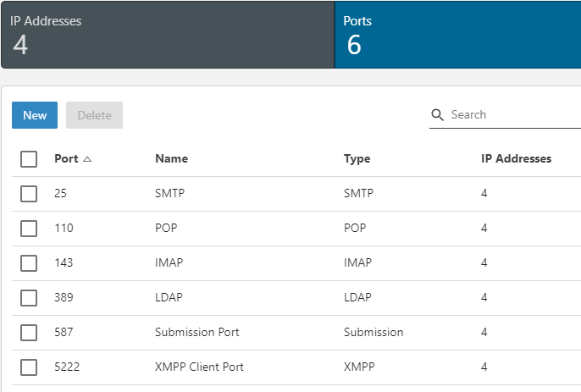
Task: Check the box for port 25 SMTP
Action: 29,194
